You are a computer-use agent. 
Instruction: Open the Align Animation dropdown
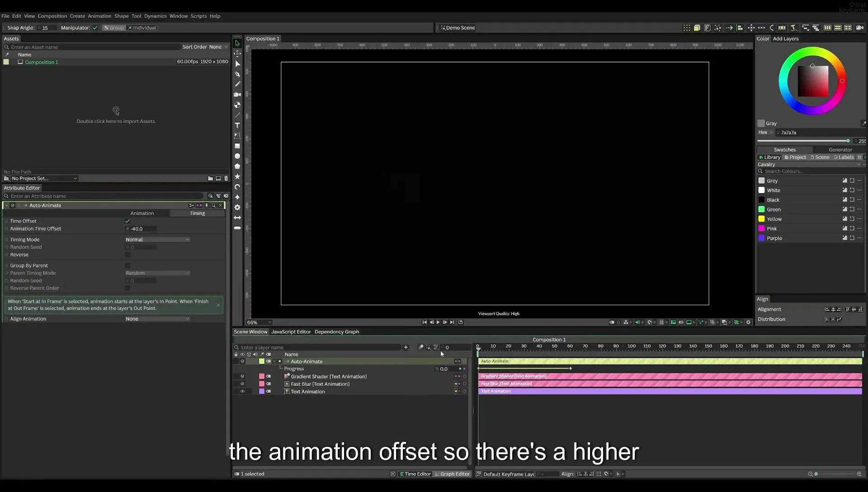coord(157,319)
